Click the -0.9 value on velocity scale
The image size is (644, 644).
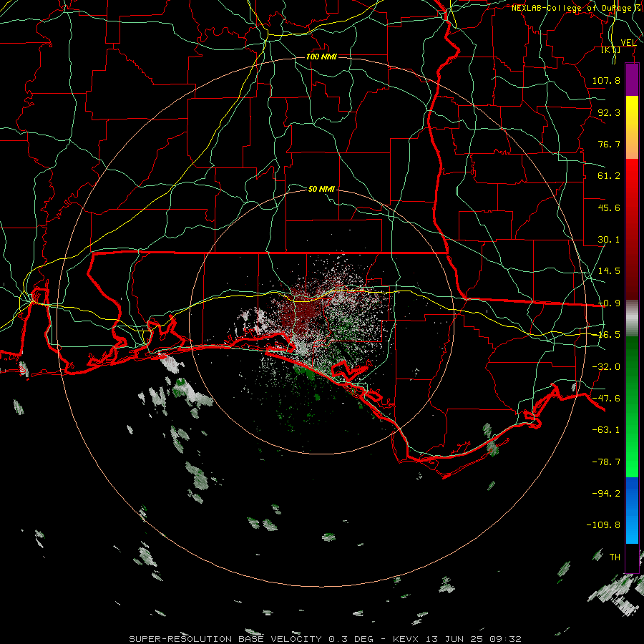pos(609,303)
